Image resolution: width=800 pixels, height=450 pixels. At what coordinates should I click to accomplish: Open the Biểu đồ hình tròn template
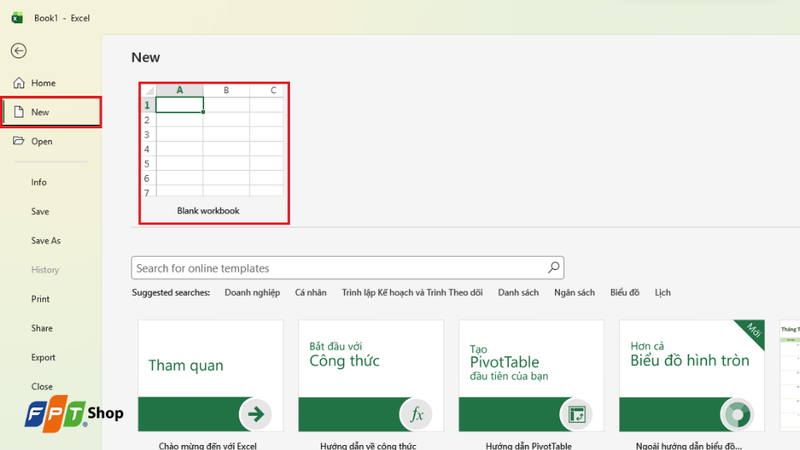tap(692, 376)
